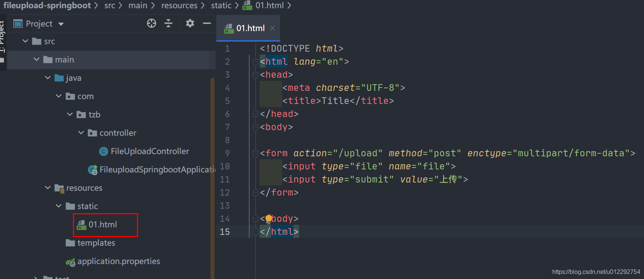This screenshot has width=644, height=279.
Task: Fold the body tag at line 7
Action: (x=255, y=127)
